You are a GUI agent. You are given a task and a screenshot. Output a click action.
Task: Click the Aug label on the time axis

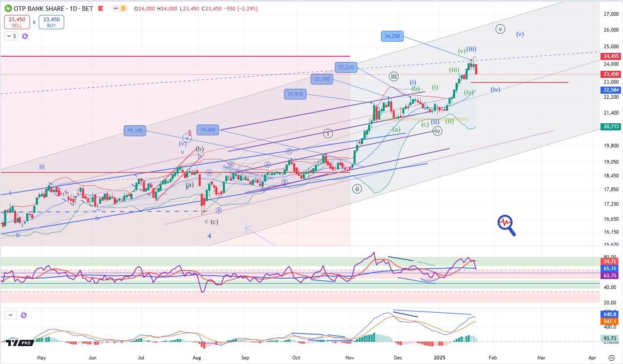click(197, 358)
